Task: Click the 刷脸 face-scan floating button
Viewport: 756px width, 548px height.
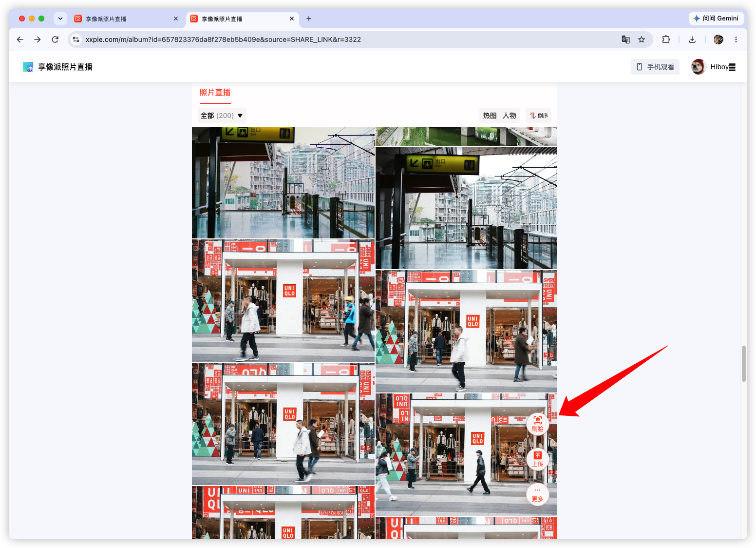Action: click(538, 423)
